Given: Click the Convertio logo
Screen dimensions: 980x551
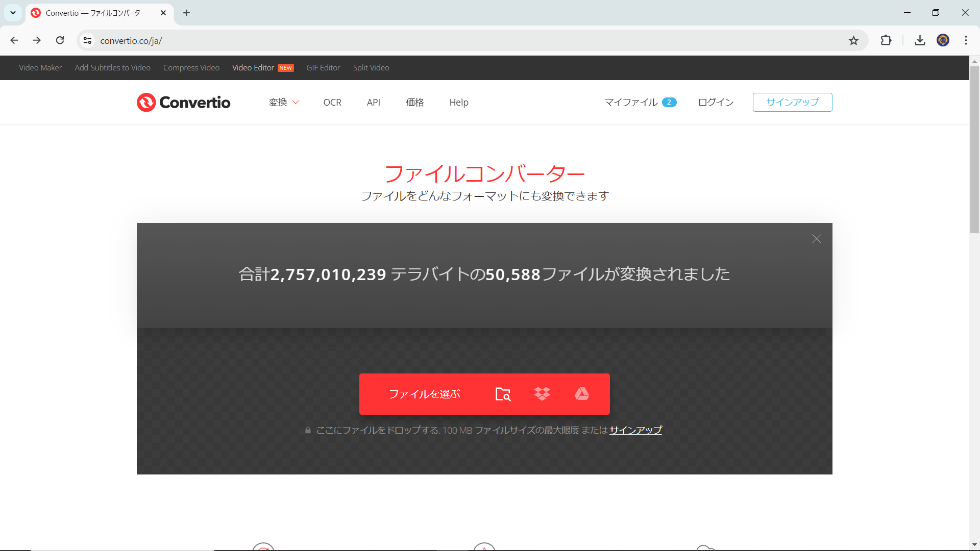Looking at the screenshot, I should point(183,103).
